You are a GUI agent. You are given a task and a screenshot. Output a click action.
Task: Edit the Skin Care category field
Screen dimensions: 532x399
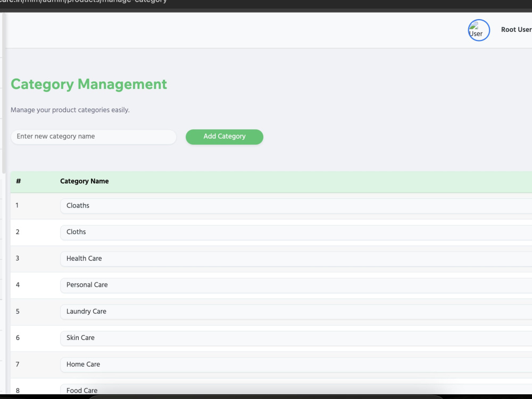pyautogui.click(x=296, y=338)
